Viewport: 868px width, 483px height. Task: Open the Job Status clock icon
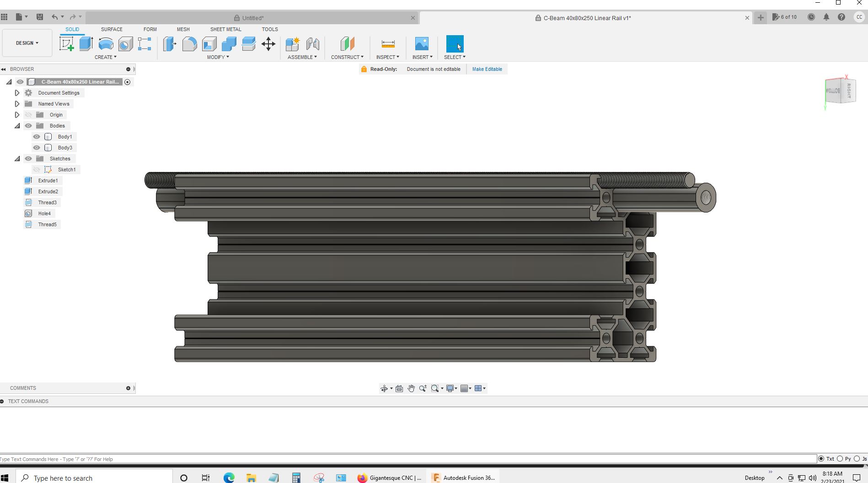(811, 17)
